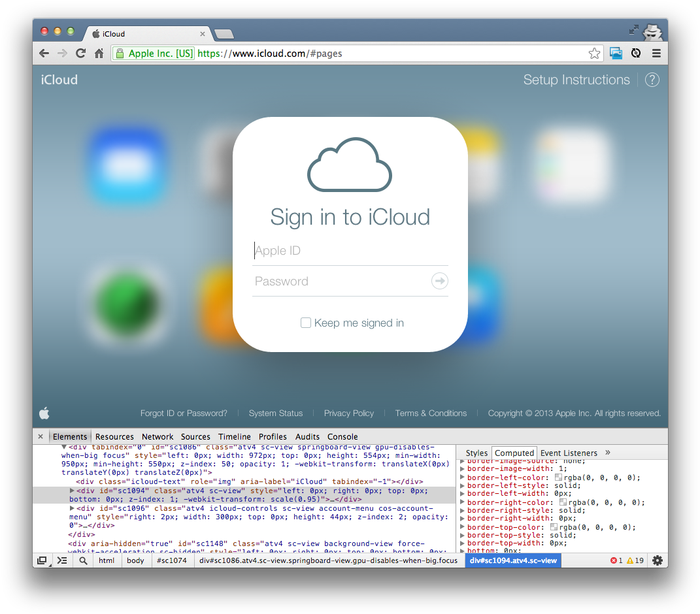700x614 pixels.
Task: Click the border-top-color swatch
Action: point(554,527)
